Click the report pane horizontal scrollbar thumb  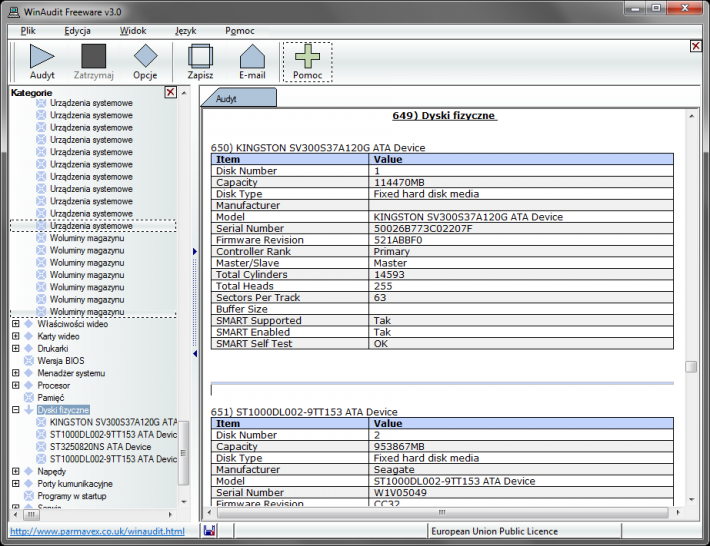pyautogui.click(x=442, y=512)
